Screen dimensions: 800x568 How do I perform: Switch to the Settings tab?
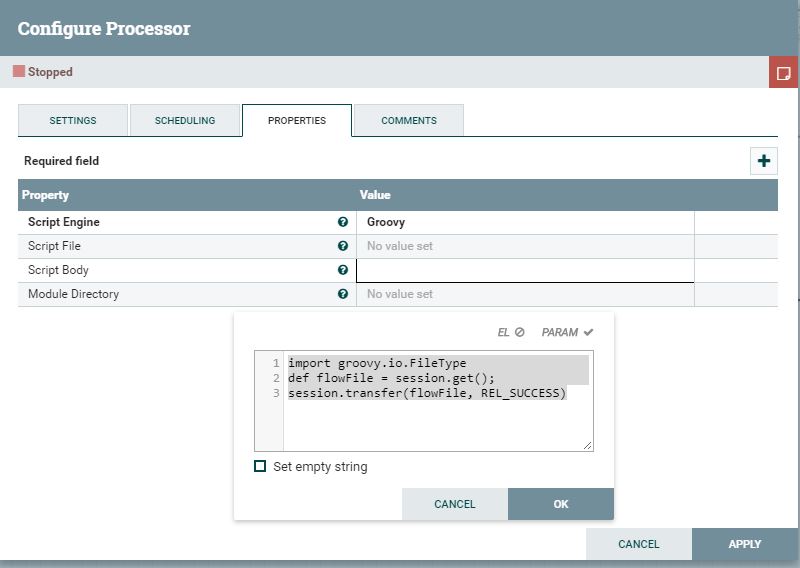pos(73,121)
